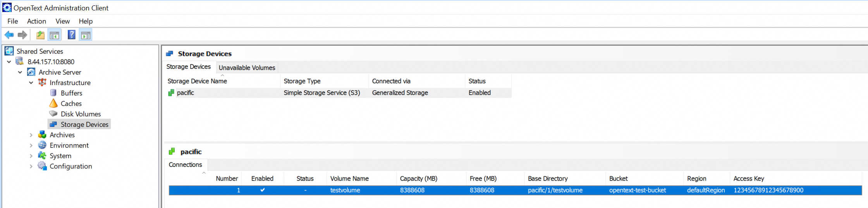
Task: Click the Storage Devices tree icon
Action: coord(53,124)
